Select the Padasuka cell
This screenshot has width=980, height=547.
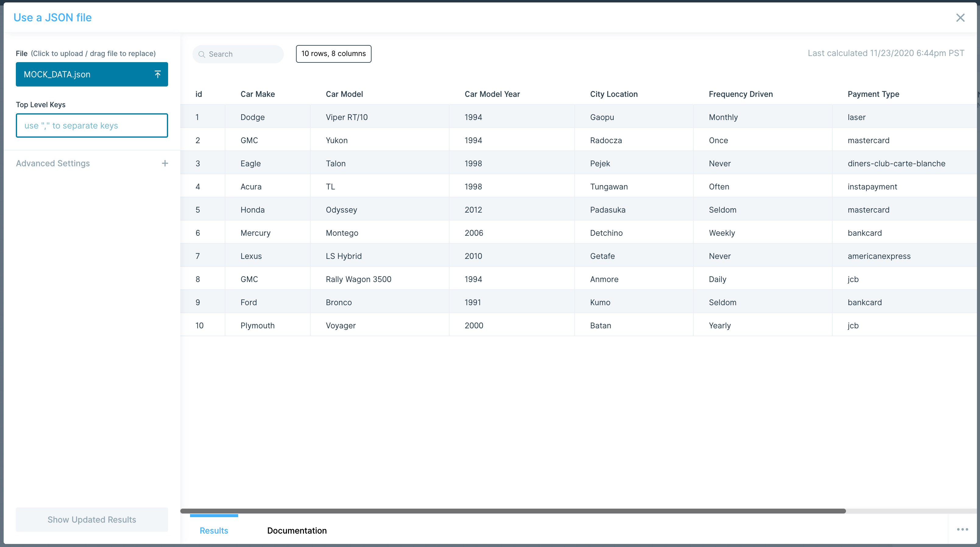pos(633,210)
